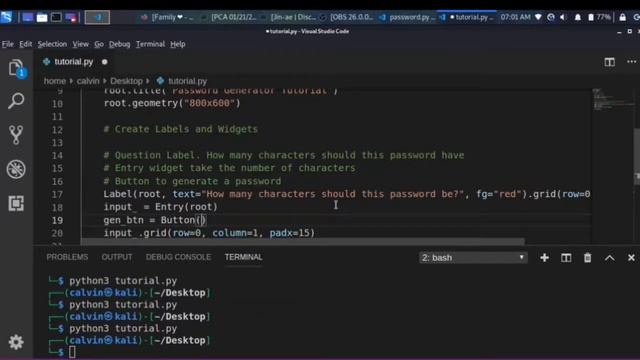Screen dimensions: 640x360
Task: Open the editor More Actions ellipsis
Action: coord(631,62)
